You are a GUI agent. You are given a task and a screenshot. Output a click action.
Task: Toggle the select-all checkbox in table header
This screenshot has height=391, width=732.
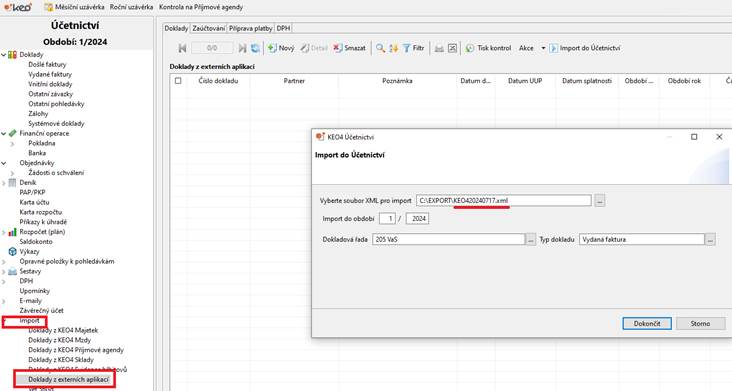click(x=178, y=81)
